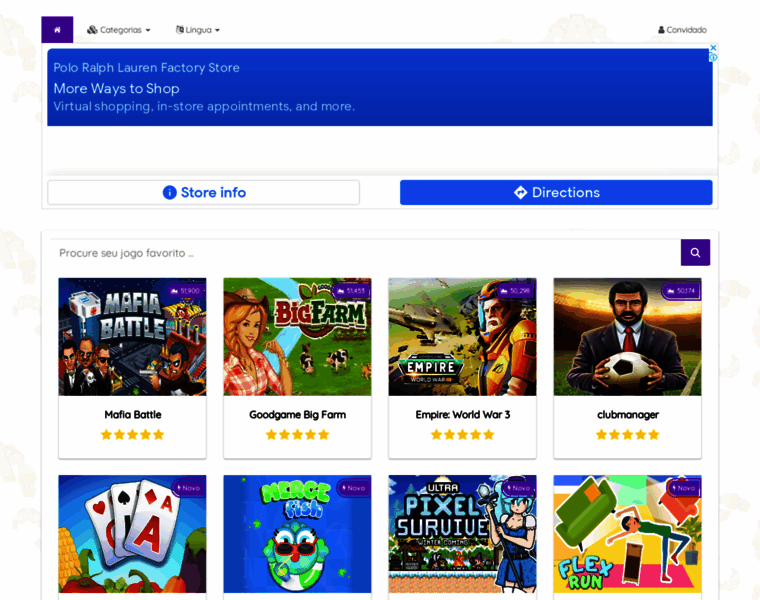
Task: Select the Goodgame Big Farm title link
Action: 297,414
